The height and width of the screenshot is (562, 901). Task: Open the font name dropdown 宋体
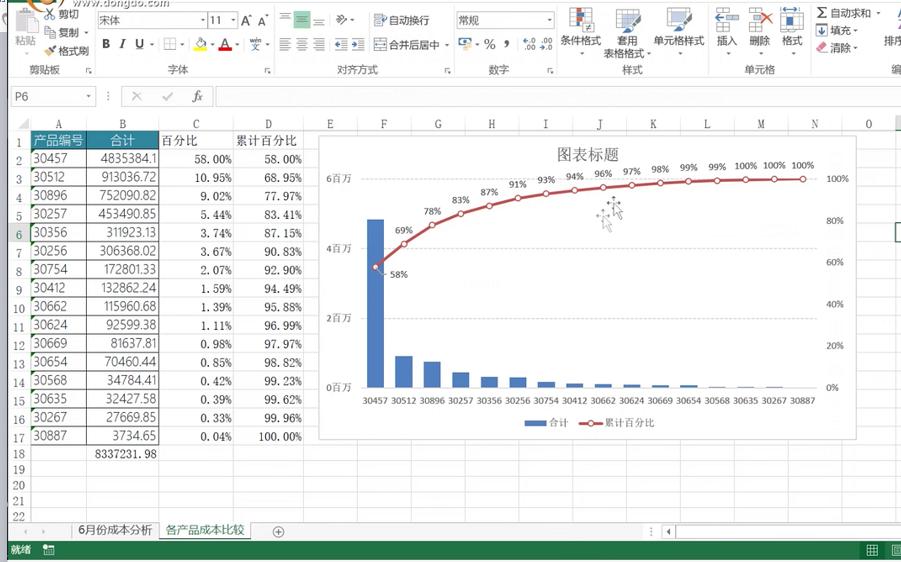[x=203, y=21]
